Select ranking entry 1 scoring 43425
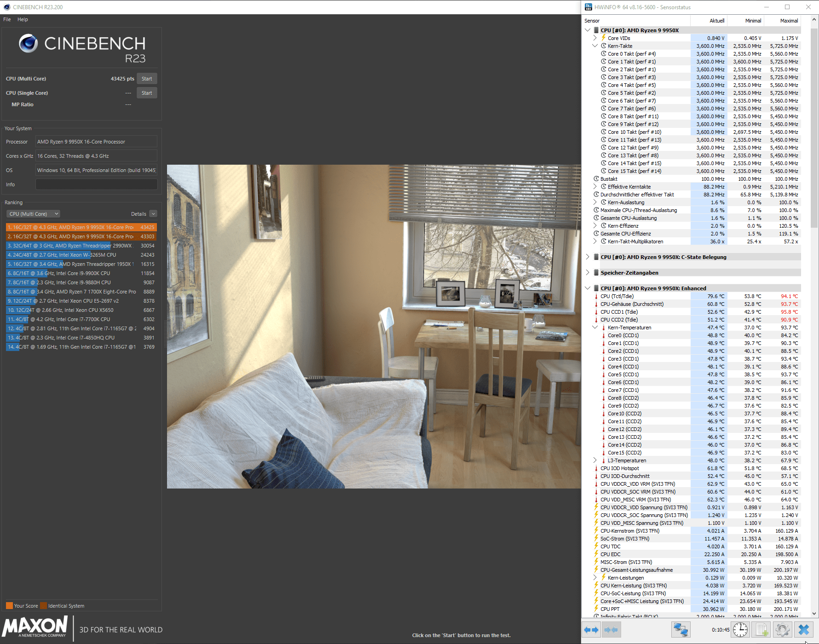 point(81,227)
